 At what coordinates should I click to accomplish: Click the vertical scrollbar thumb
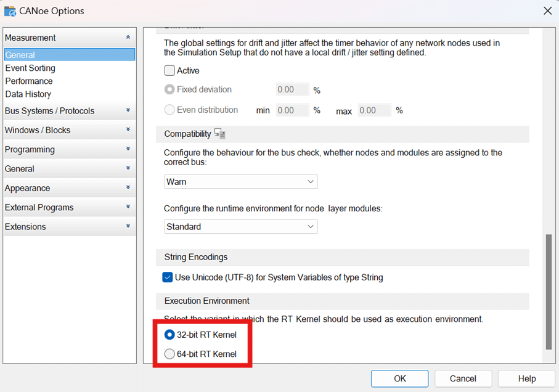549,291
